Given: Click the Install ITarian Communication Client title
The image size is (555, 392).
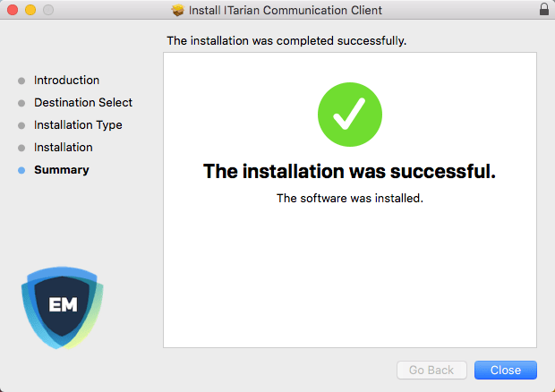Looking at the screenshot, I should pos(286,11).
